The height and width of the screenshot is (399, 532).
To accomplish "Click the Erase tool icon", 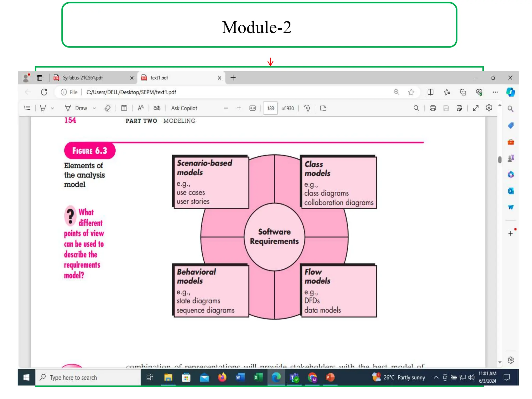I will 107,108.
